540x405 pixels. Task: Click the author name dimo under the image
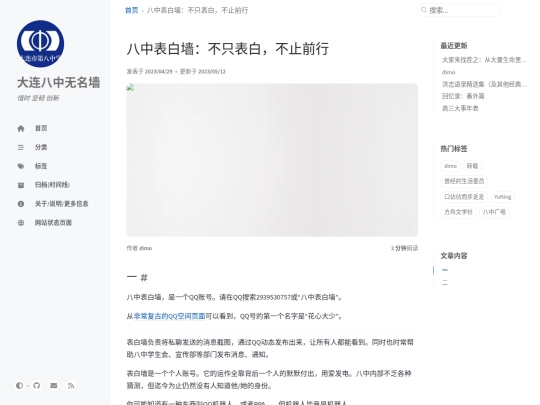[x=146, y=248]
